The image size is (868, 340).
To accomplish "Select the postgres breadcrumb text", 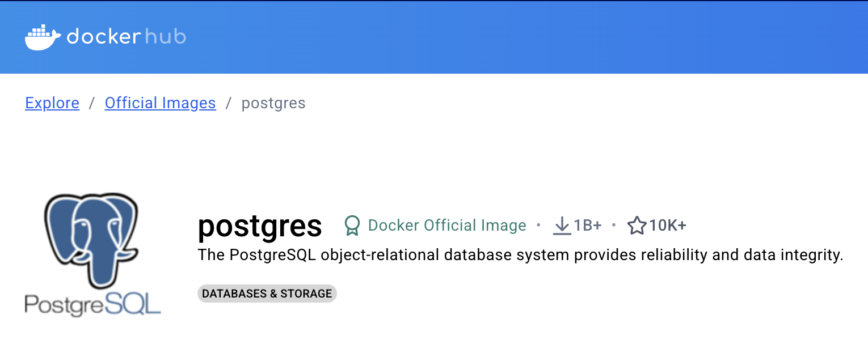I will tap(273, 104).
